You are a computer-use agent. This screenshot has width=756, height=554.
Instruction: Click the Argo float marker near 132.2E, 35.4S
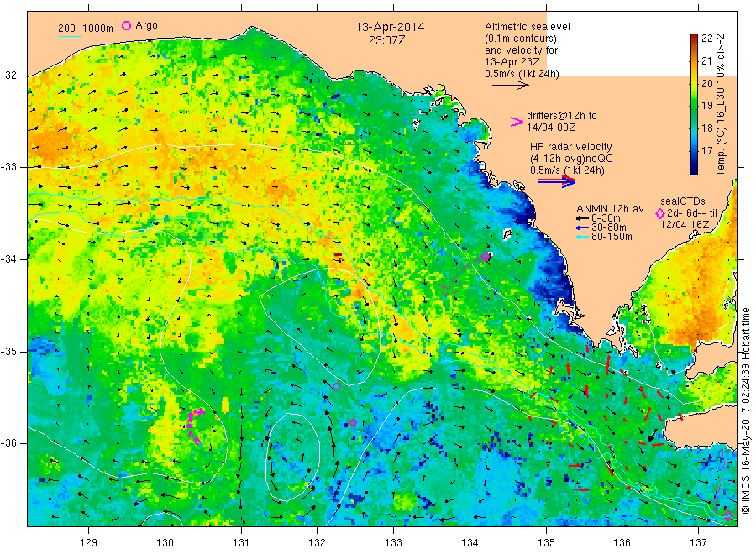[x=337, y=386]
